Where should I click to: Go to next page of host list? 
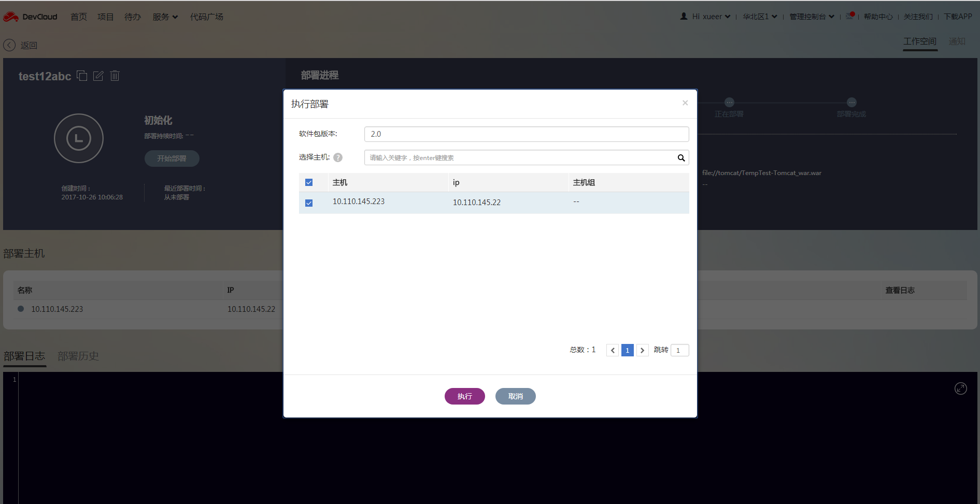(643, 350)
